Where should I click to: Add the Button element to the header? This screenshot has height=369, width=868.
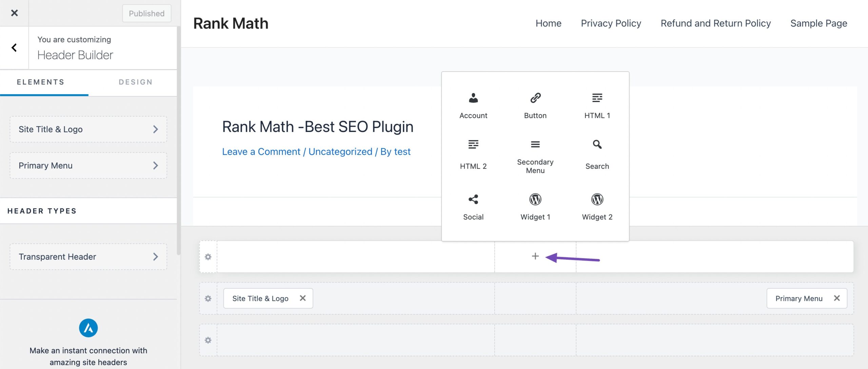[x=535, y=106]
